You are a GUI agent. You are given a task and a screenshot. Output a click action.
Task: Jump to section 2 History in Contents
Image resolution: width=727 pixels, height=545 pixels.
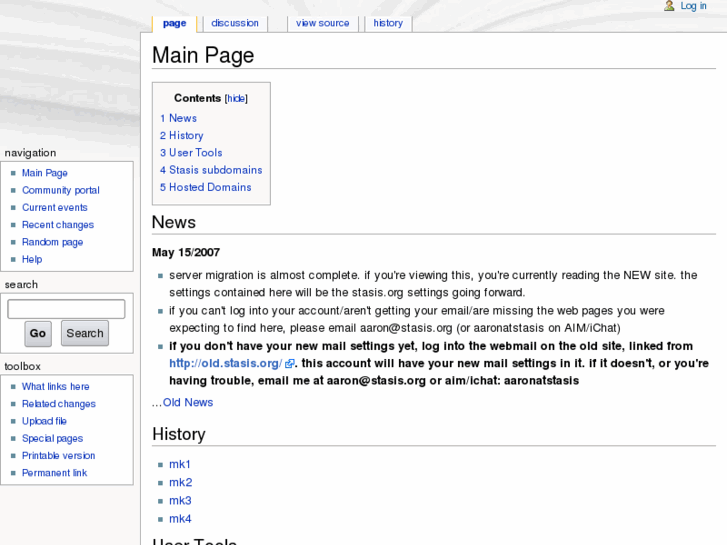click(182, 135)
